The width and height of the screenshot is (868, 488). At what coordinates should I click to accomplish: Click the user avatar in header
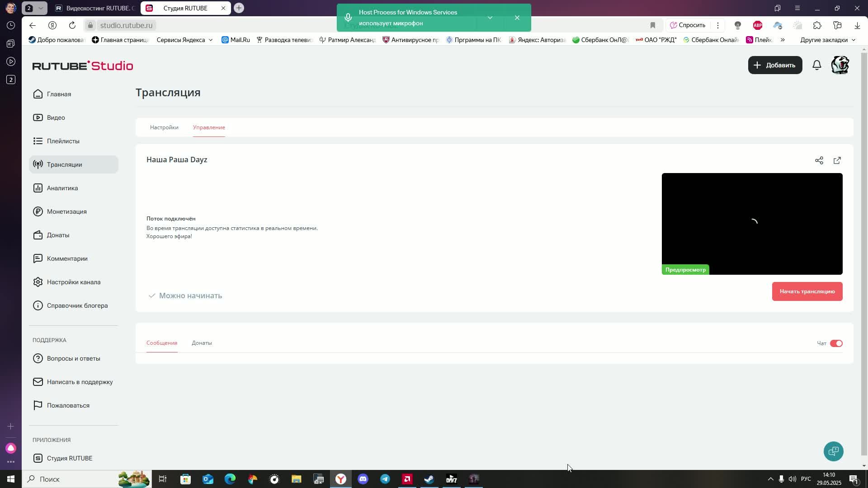pyautogui.click(x=840, y=65)
